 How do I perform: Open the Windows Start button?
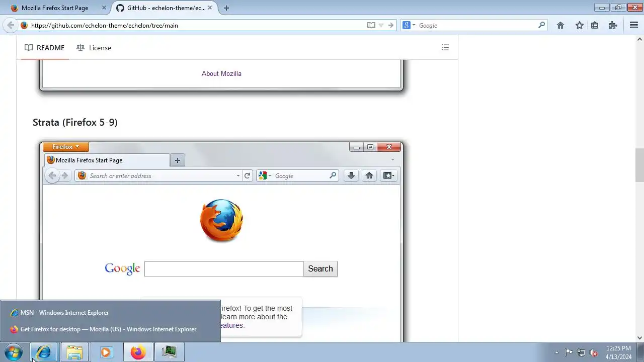[x=14, y=352]
